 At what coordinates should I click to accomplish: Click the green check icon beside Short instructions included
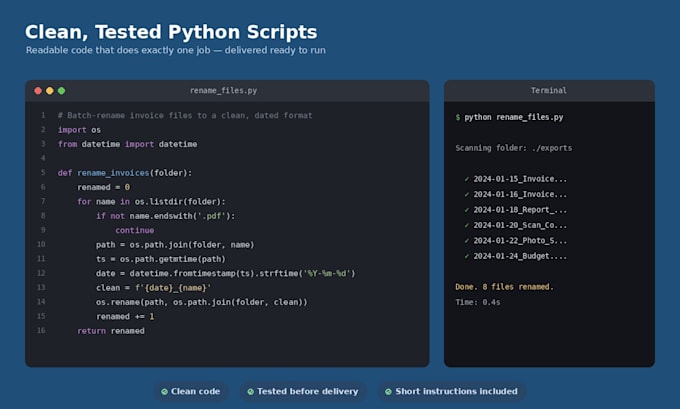[x=389, y=392]
